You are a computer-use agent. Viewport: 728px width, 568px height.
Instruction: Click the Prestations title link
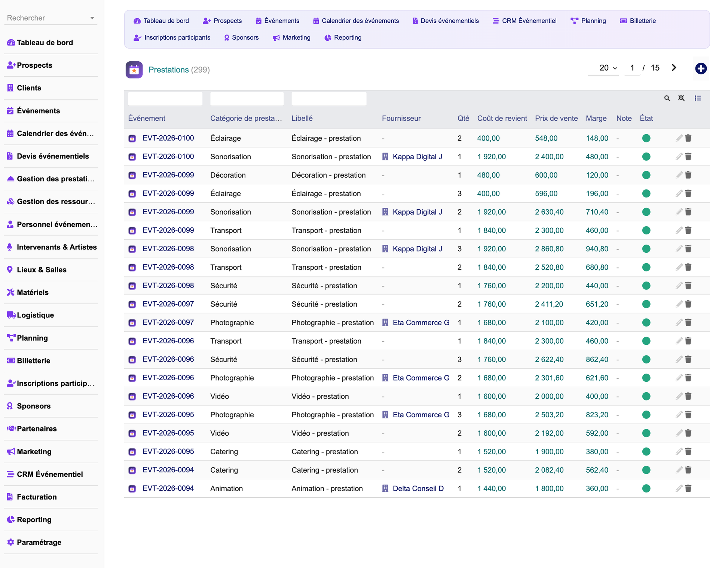168,70
